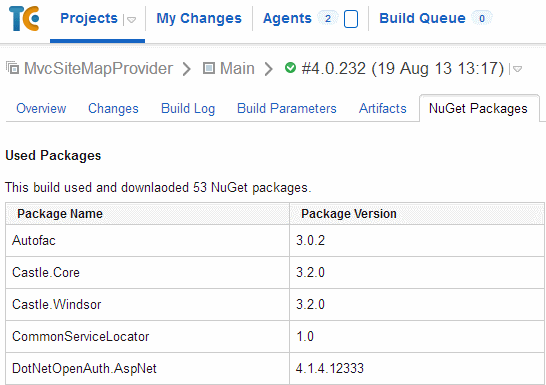This screenshot has width=546, height=385.
Task: Select the Autofac package name cell
Action: tap(147, 241)
